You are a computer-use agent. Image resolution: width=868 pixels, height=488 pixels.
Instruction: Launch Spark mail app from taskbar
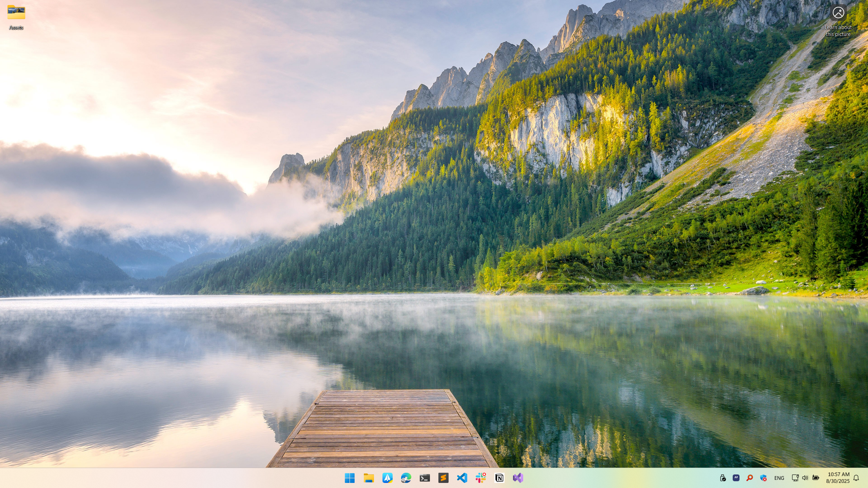pyautogui.click(x=387, y=478)
